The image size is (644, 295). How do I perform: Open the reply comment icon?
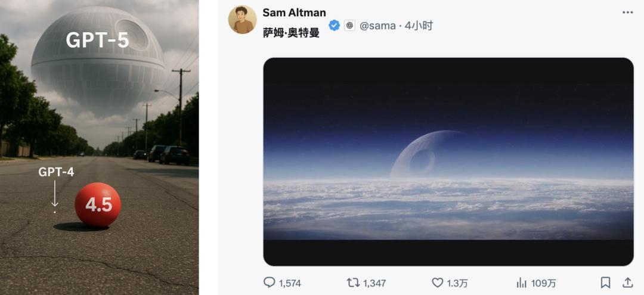tap(269, 282)
